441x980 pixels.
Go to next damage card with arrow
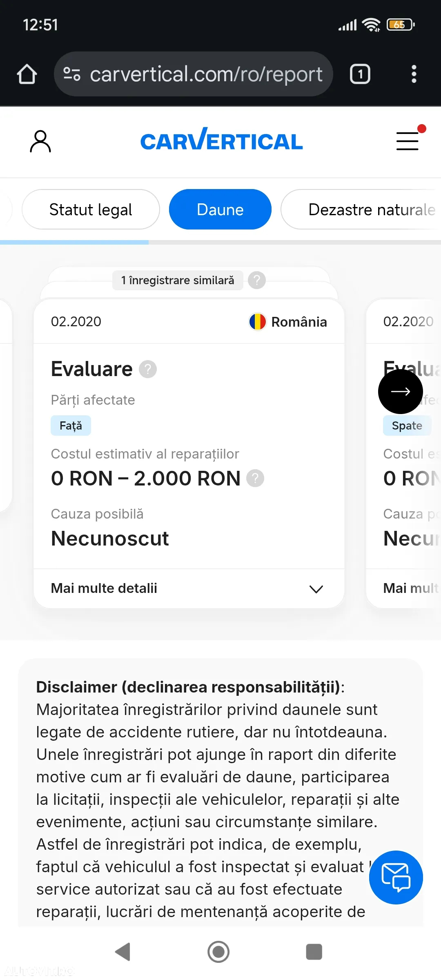coord(400,392)
